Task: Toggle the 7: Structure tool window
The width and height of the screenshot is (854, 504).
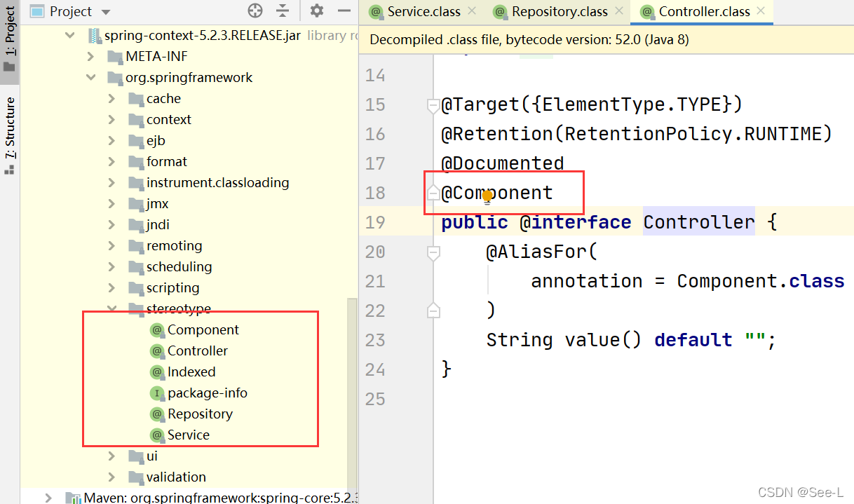Action: [x=10, y=137]
